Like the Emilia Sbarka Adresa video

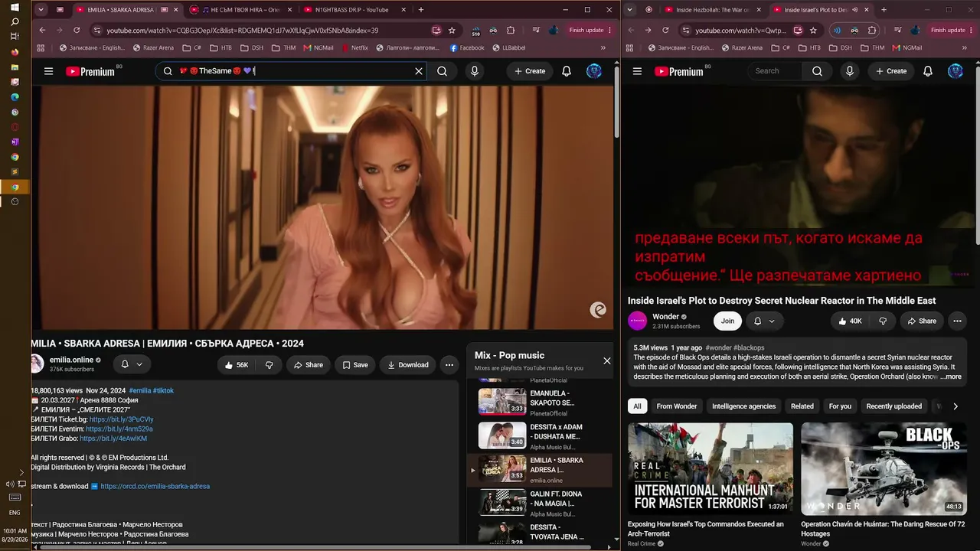tap(237, 365)
